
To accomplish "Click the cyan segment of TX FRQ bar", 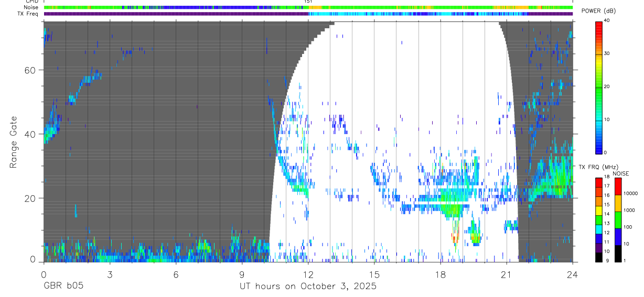I will tap(599, 228).
